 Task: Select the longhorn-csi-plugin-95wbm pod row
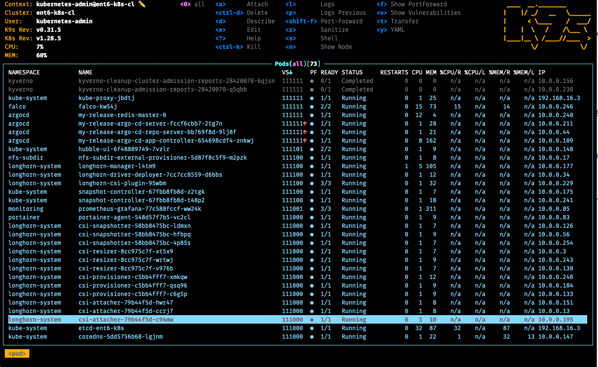(297, 183)
